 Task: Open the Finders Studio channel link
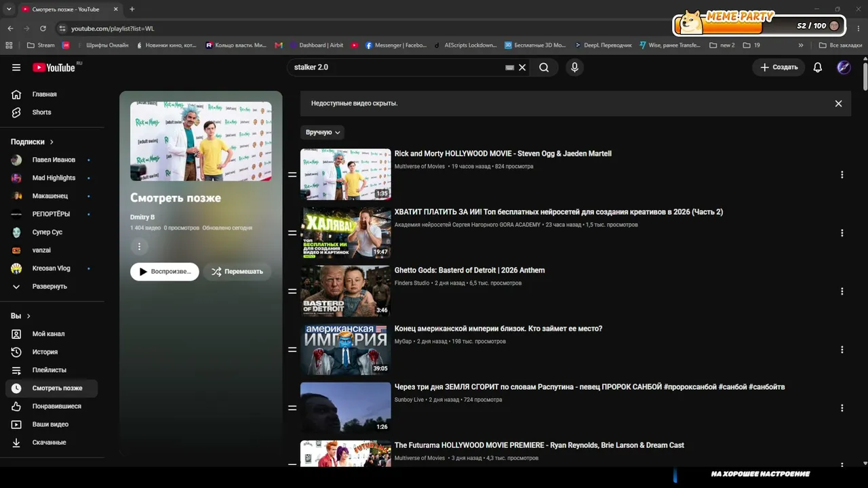[x=412, y=283]
